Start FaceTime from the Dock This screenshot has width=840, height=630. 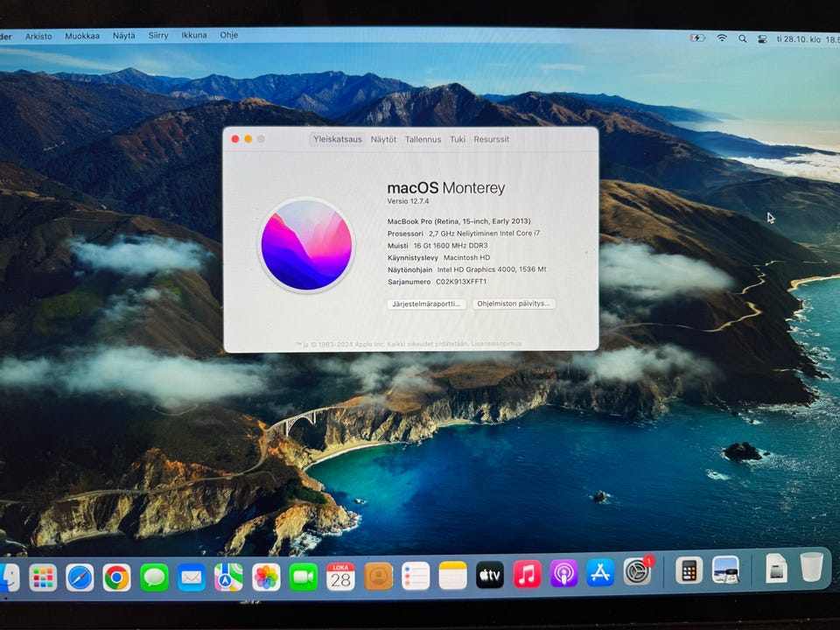(x=304, y=577)
